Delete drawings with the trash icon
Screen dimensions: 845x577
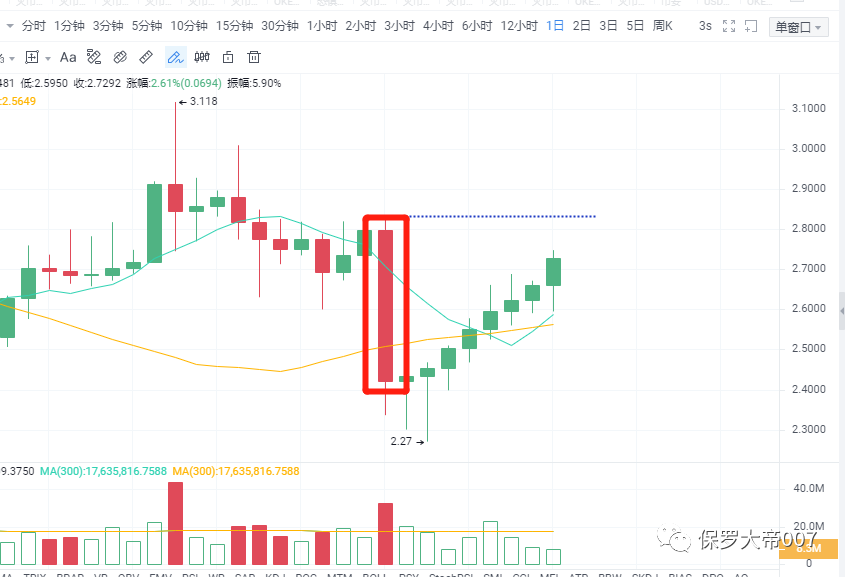point(254,57)
